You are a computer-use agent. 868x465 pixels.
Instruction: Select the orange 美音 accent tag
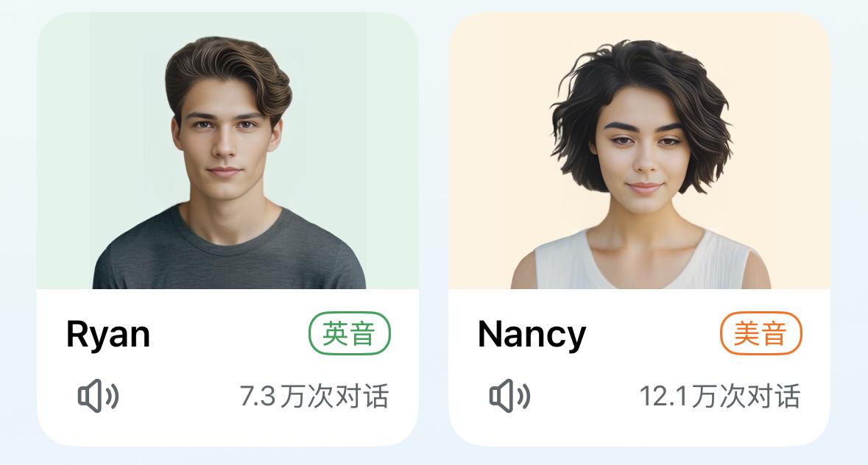[761, 333]
